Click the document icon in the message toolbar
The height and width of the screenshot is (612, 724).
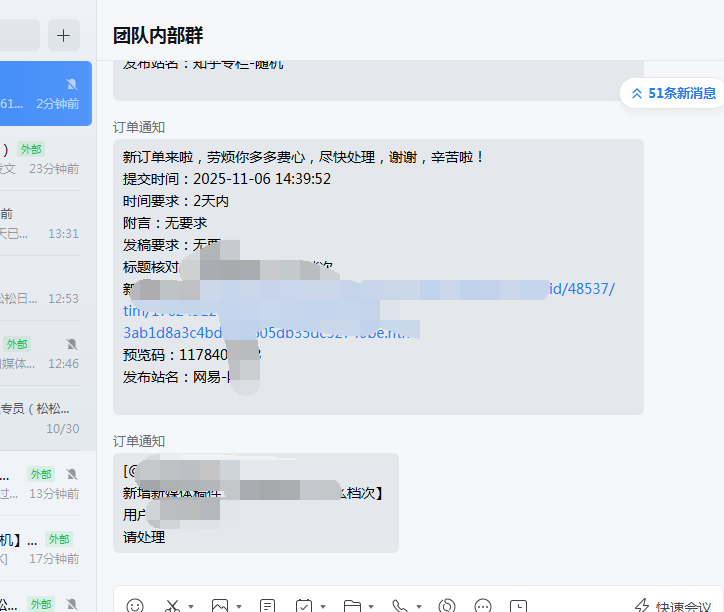pos(267,606)
